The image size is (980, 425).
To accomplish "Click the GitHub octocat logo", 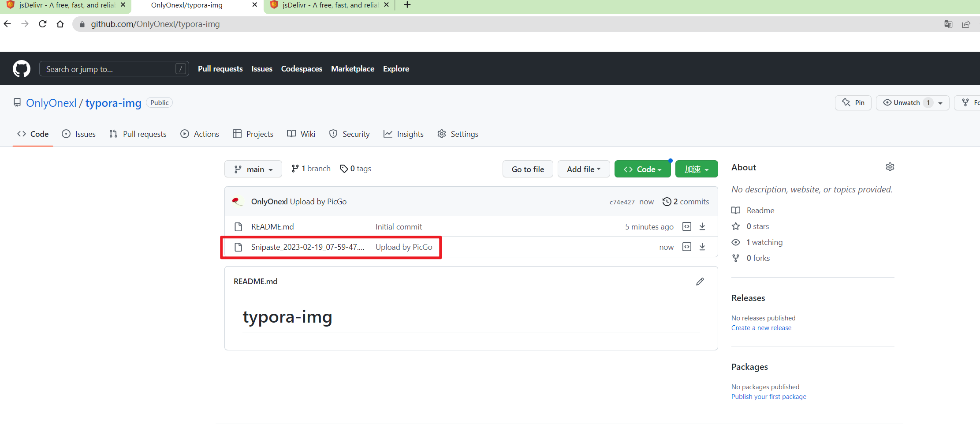I will [22, 69].
